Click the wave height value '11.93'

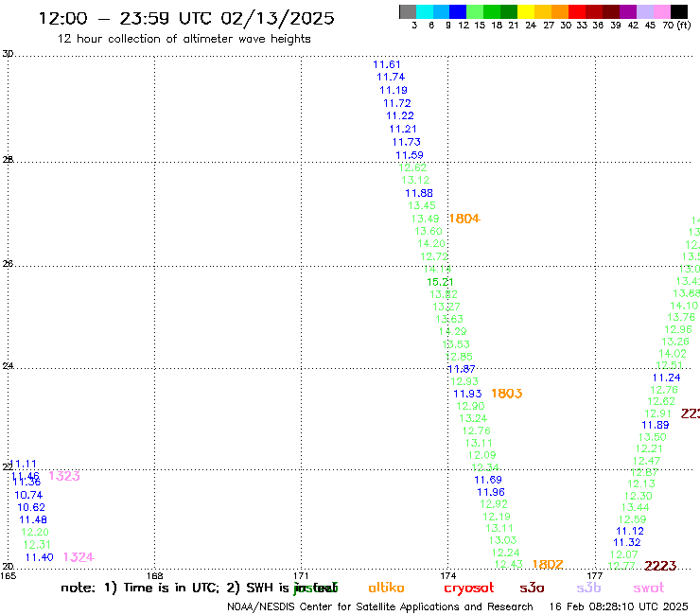point(467,394)
